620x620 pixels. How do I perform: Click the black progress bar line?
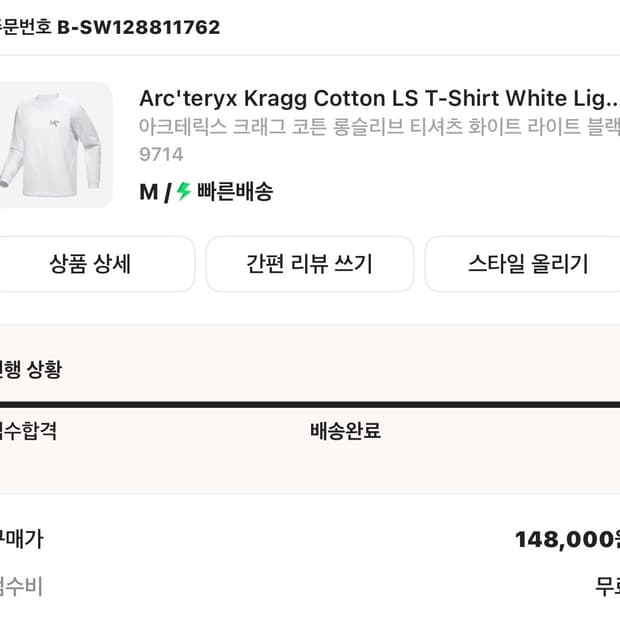310,405
